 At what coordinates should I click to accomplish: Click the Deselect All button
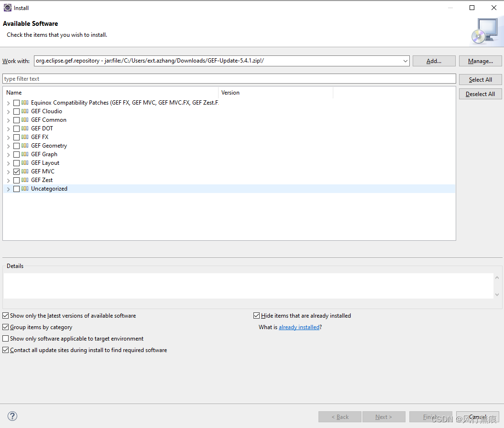[480, 94]
